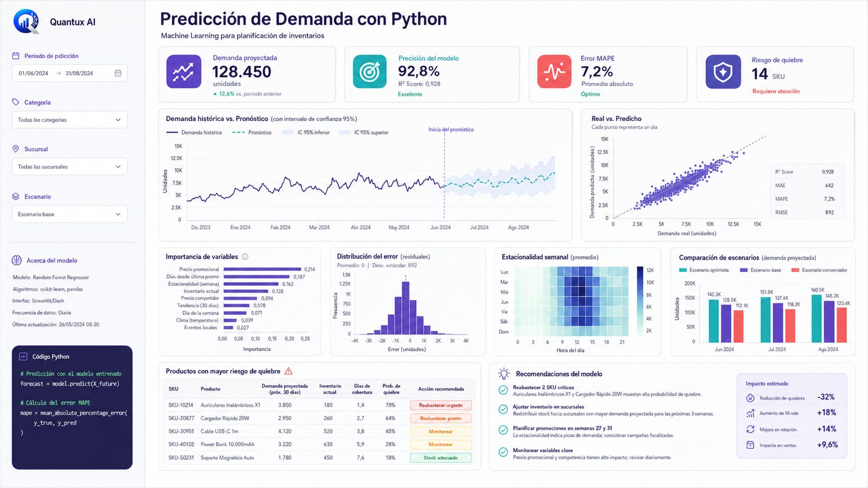Click the teal target icon of Precisión del modelo
Viewport: 868px width, 488px height.
(x=369, y=72)
